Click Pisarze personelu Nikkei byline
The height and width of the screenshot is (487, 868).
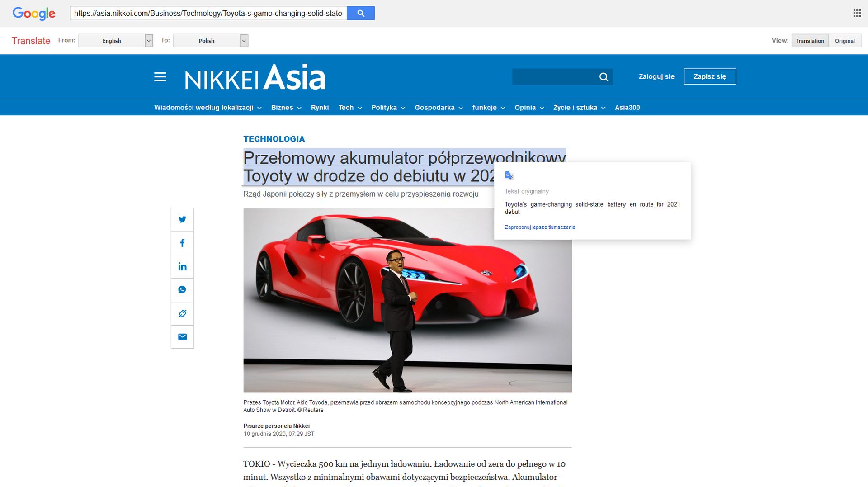pyautogui.click(x=276, y=426)
